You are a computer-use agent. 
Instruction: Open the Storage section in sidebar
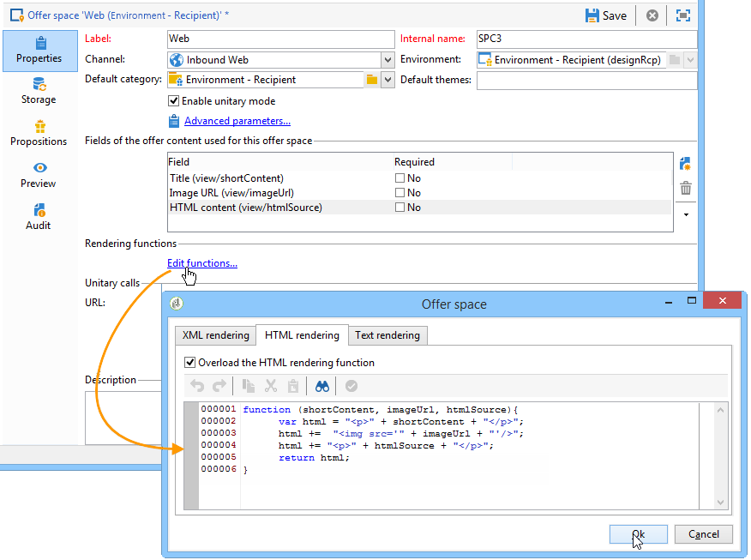[39, 91]
